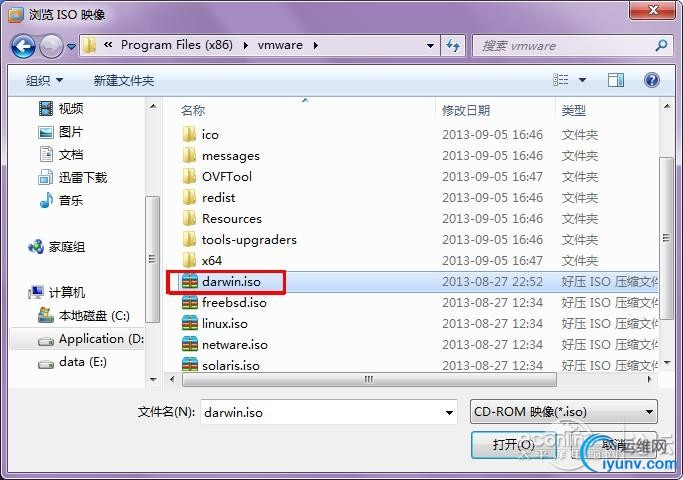This screenshot has width=683, height=480.
Task: Click the file name netware.iso
Action: (x=235, y=345)
